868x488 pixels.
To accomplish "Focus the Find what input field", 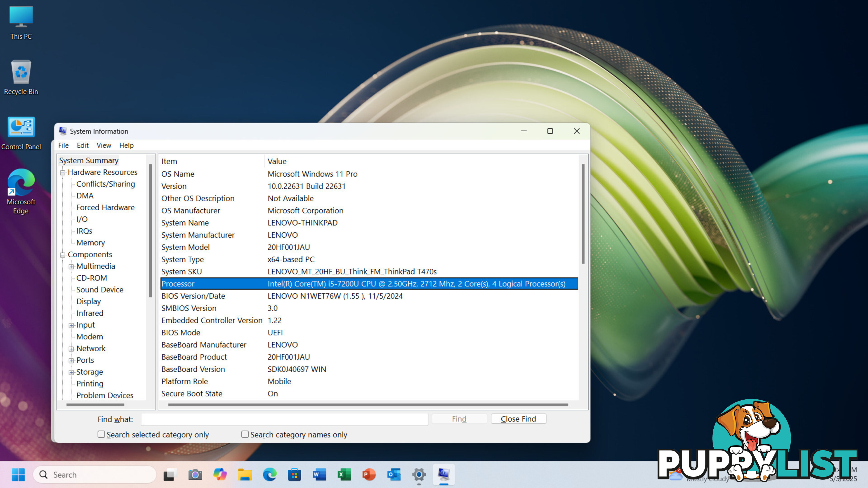I will pos(285,419).
